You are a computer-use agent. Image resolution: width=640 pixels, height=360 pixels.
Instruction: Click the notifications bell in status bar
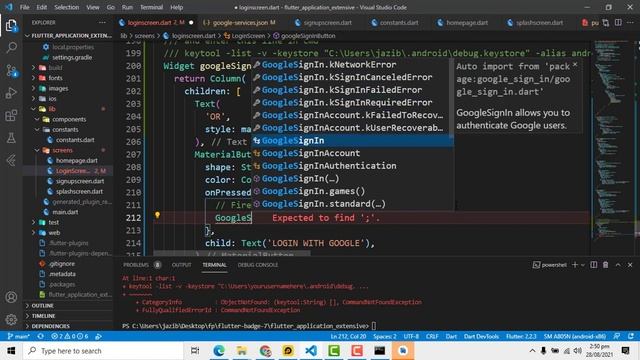pos(631,336)
